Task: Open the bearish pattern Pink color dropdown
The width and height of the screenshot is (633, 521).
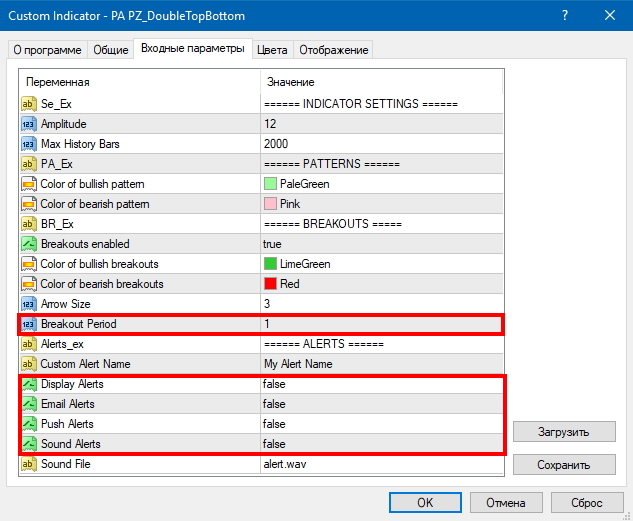Action: 380,204
